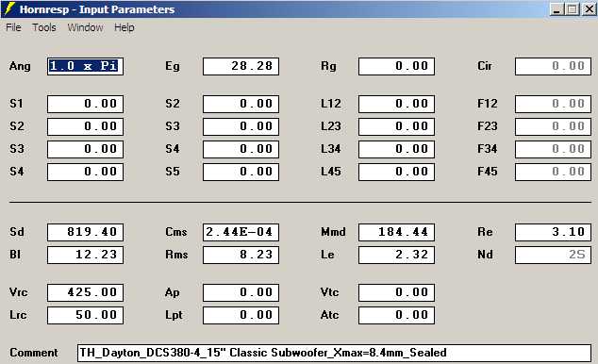Maximize the Hornresp window

tap(573, 9)
